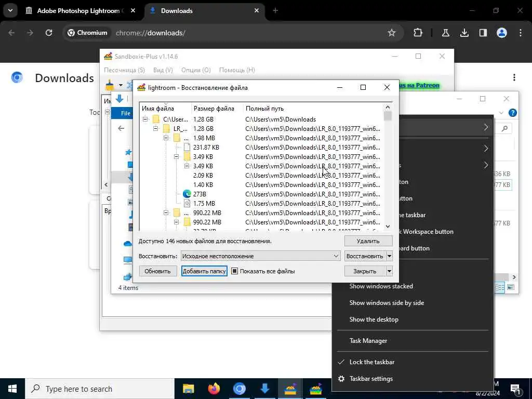This screenshot has height=399, width=532.
Task: Click the 'Имя файла' column header
Action: pyautogui.click(x=158, y=109)
